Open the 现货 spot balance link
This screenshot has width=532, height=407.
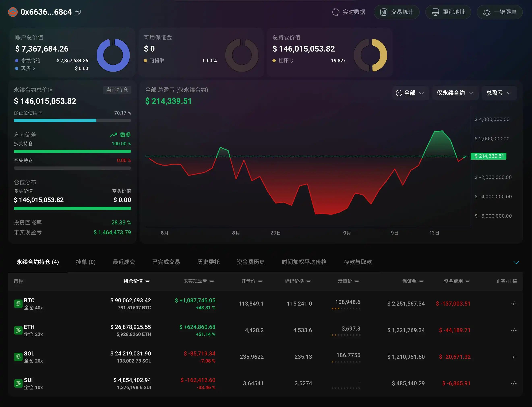(28, 68)
